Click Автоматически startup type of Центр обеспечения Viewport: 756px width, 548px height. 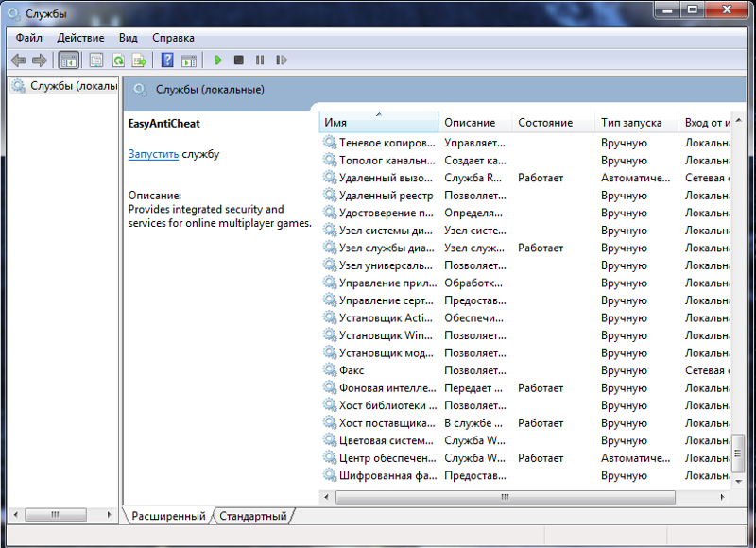(635, 458)
